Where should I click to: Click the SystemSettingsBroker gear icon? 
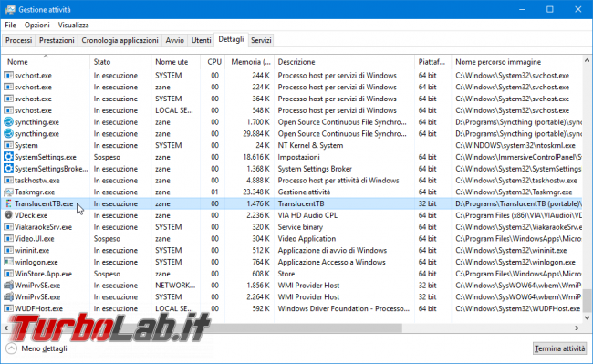8,169
